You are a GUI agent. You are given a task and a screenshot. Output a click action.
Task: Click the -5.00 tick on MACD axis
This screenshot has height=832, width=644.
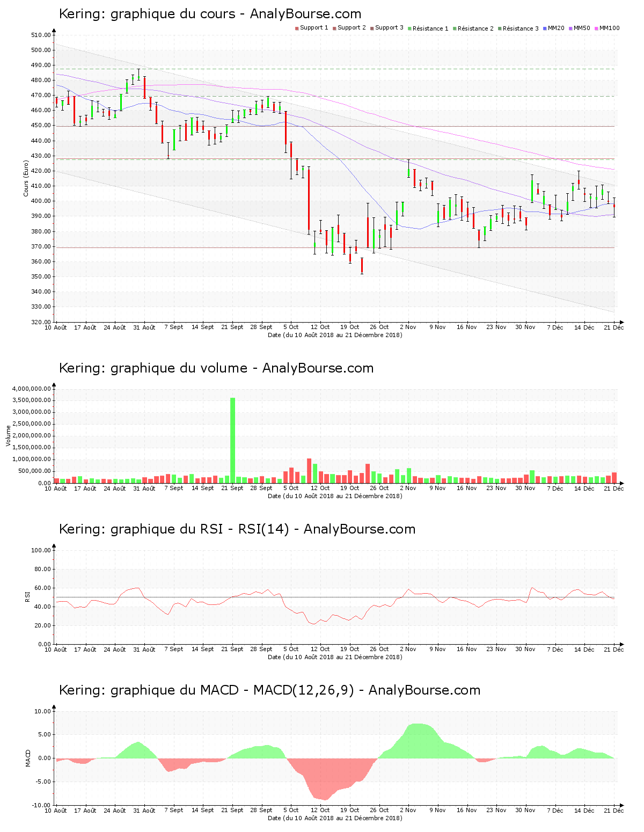point(42,782)
